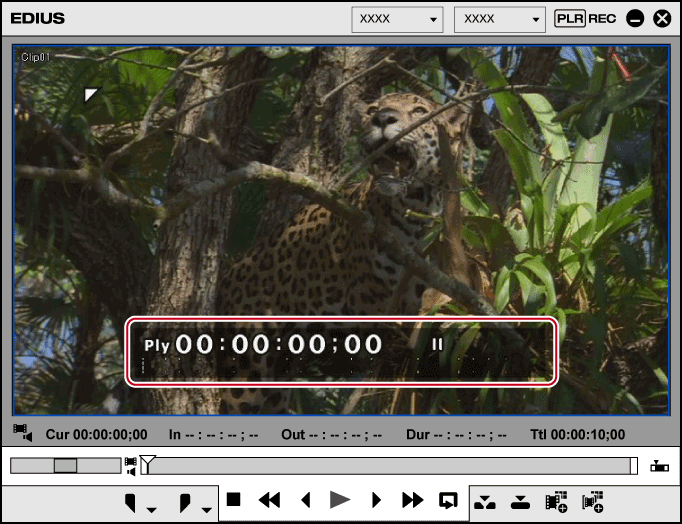682x524 pixels.
Task: Start playback with the Play button
Action: 340,500
